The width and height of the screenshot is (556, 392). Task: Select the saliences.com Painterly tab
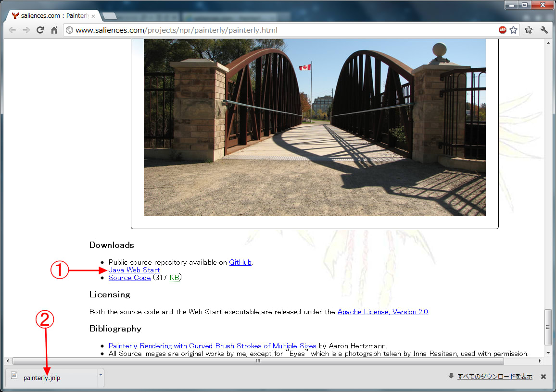coord(53,16)
